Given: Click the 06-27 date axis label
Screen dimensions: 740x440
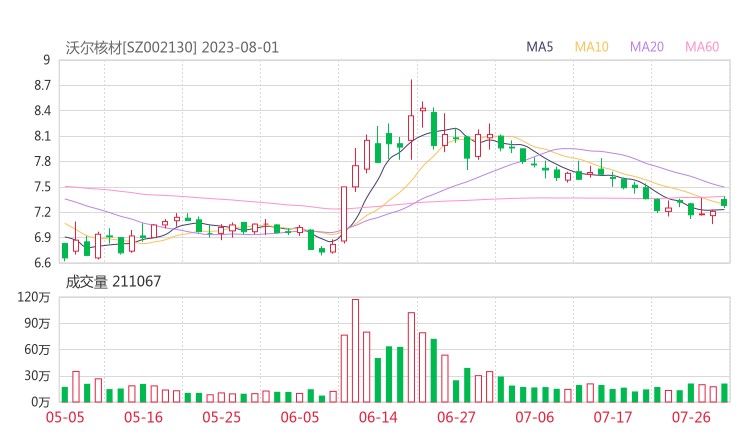Looking at the screenshot, I should tap(456, 417).
